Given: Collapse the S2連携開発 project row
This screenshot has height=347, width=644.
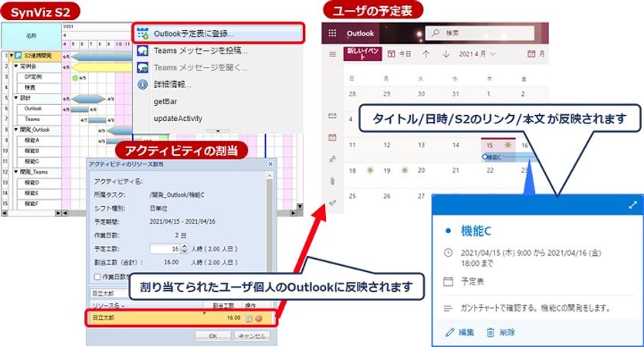Looking at the screenshot, I should coord(11,55).
